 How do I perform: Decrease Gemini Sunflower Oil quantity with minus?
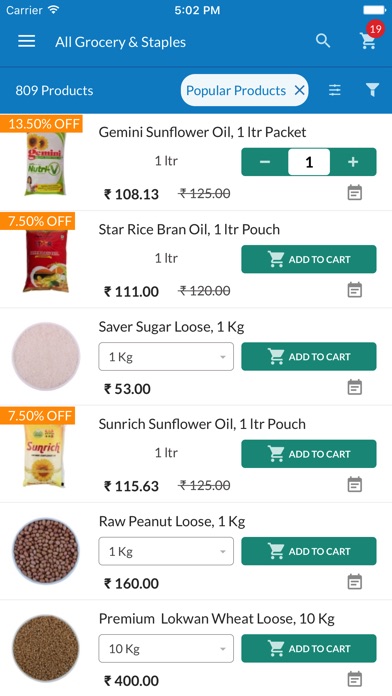265,162
